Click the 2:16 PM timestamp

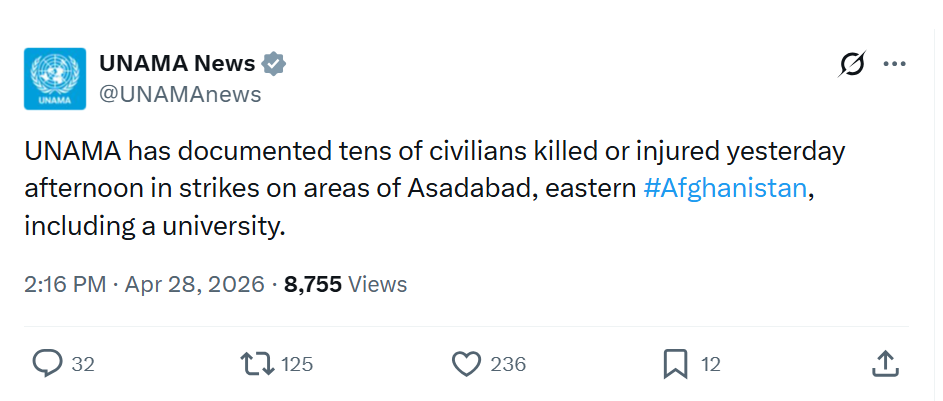tap(64, 284)
